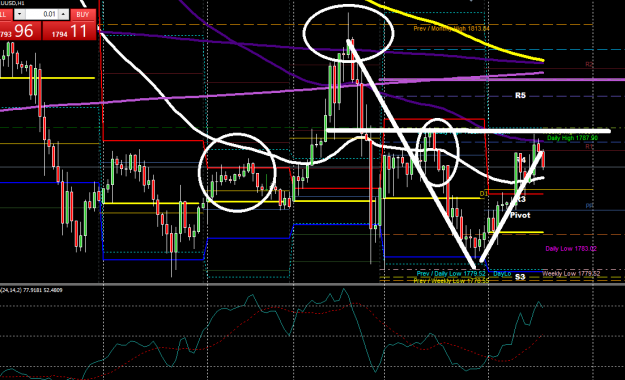Click the partly hidden SELL button
This screenshot has height=380, width=625.
[6, 15]
